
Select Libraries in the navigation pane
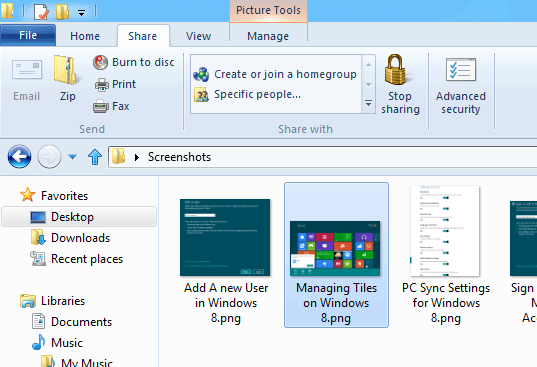coord(63,301)
